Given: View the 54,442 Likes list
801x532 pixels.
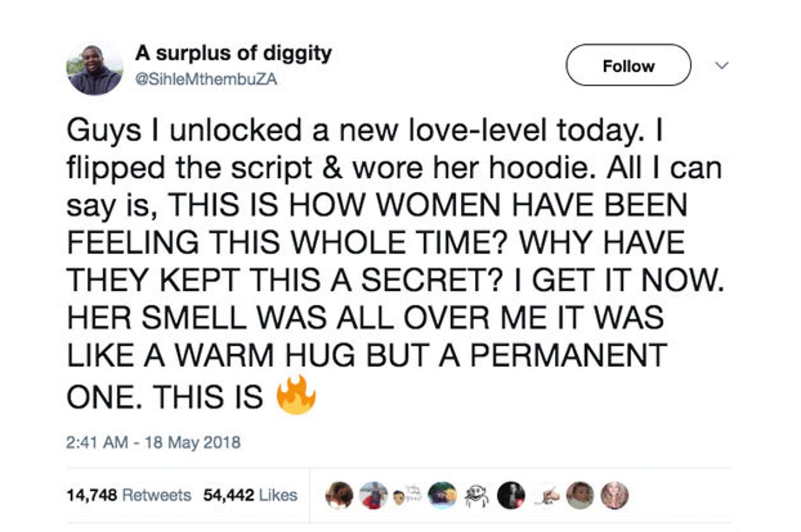Looking at the screenshot, I should [250, 495].
